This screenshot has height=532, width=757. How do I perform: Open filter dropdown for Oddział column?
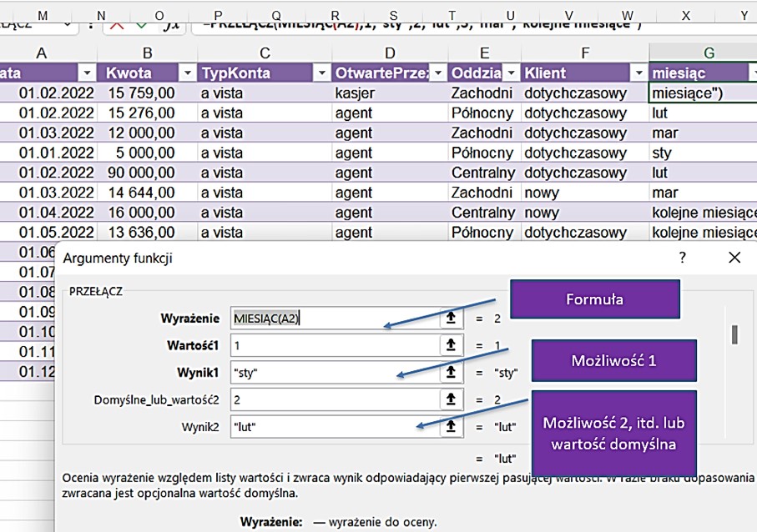click(x=512, y=73)
